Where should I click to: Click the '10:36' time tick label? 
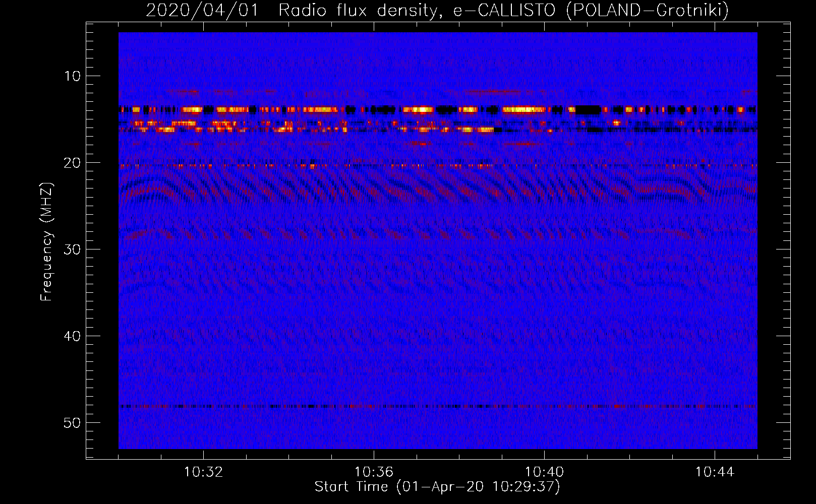pos(374,472)
